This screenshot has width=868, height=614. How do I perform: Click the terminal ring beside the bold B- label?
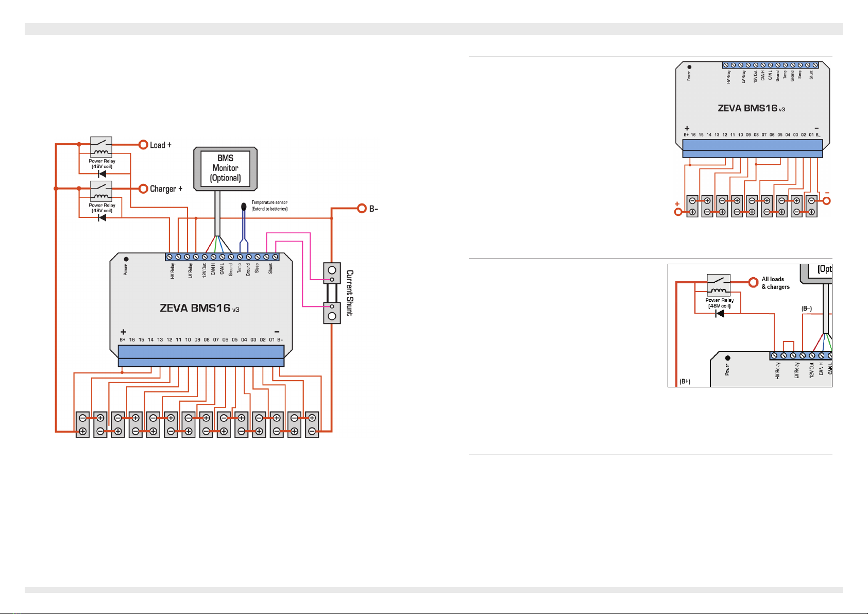tap(361, 209)
